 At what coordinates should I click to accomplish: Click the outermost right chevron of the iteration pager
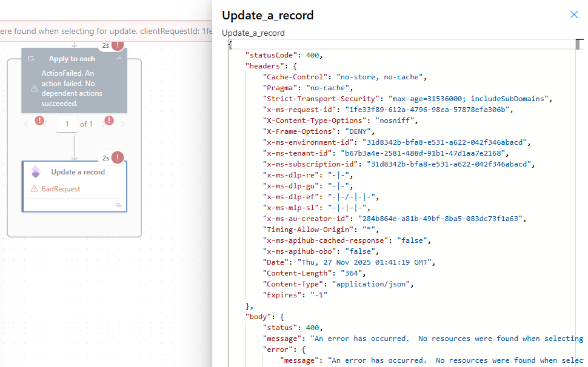[123, 124]
